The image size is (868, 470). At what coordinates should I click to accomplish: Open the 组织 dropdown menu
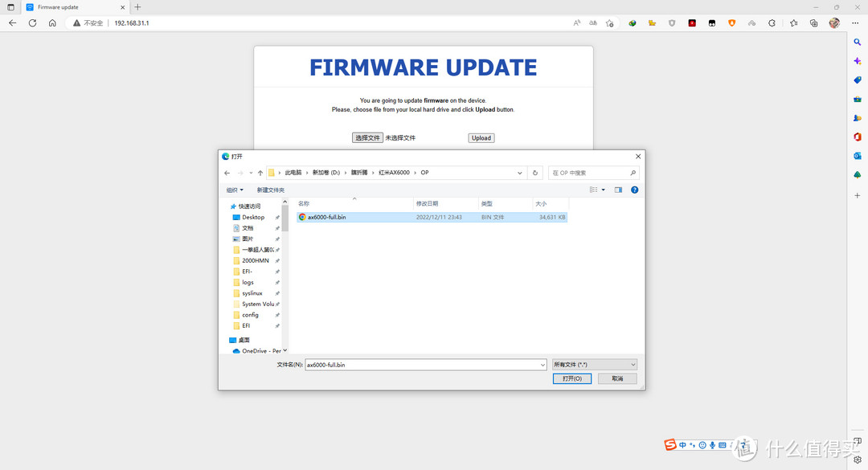click(x=235, y=190)
